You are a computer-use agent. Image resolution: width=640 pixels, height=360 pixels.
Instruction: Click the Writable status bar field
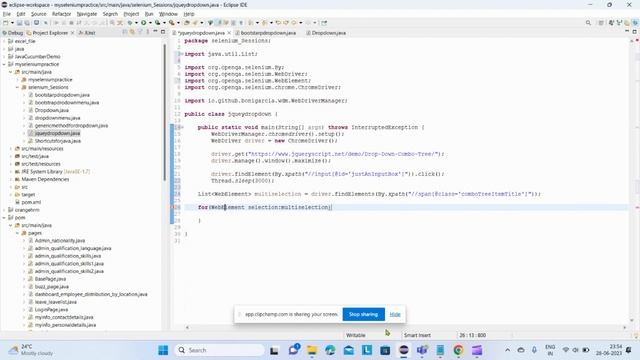[356, 335]
